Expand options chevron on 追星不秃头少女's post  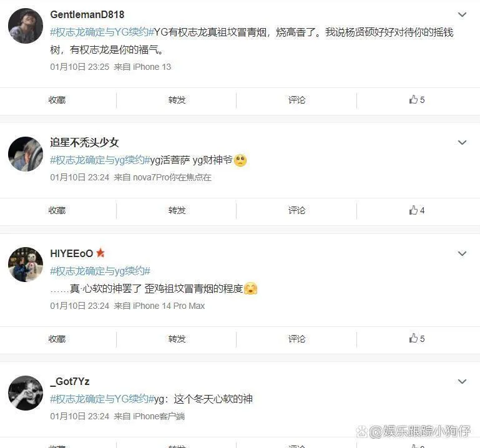(x=462, y=142)
